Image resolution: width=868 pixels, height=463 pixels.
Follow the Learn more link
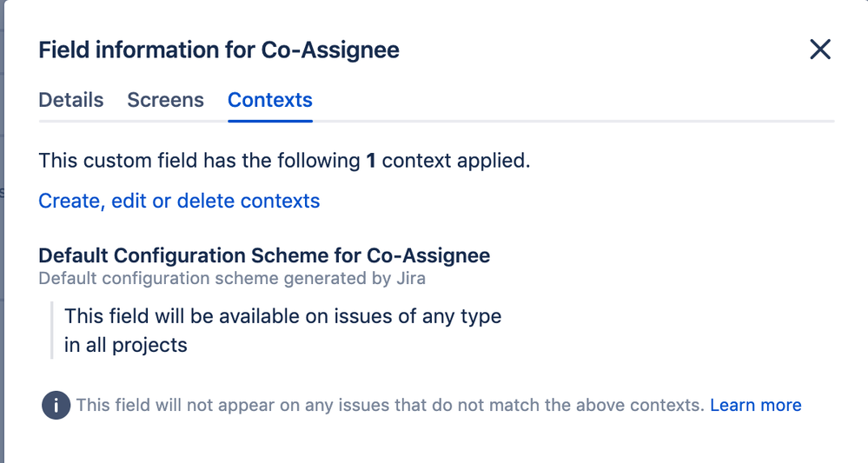click(755, 405)
